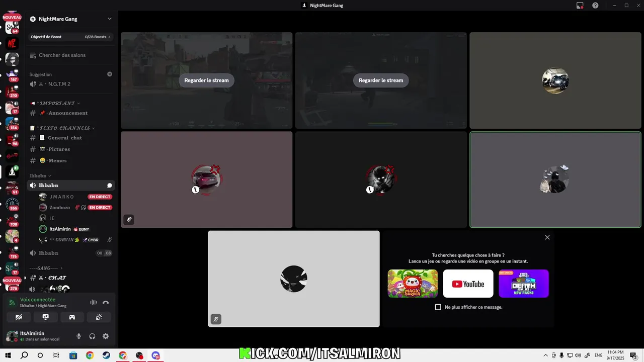Focus the muted bottom light-gray video tile
Screen dimensions: 644x362
[x=294, y=279]
